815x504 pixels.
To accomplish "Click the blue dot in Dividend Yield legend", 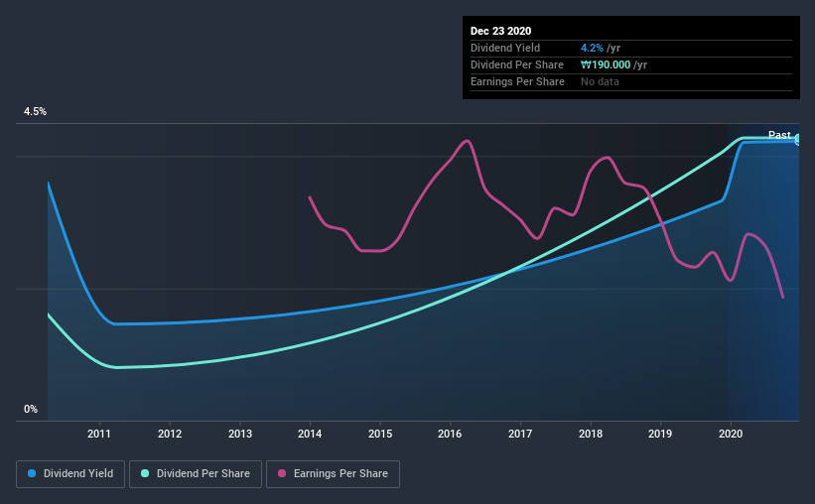I will pyautogui.click(x=32, y=473).
